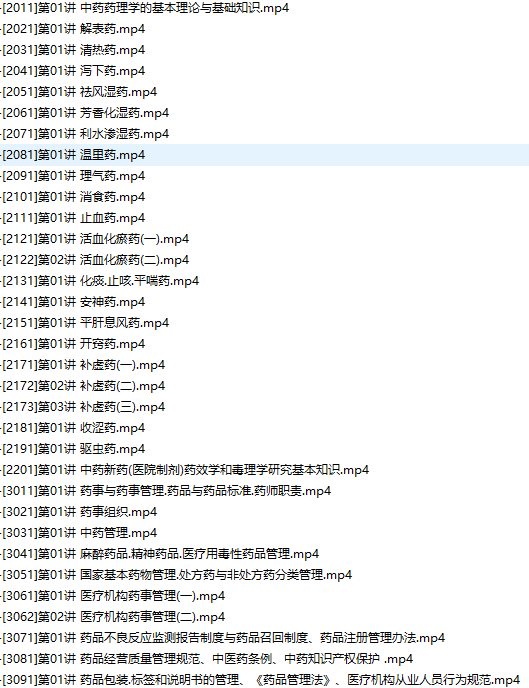529x688 pixels.
Task: Select the 药事组织.mp4 file
Action: click(79, 512)
